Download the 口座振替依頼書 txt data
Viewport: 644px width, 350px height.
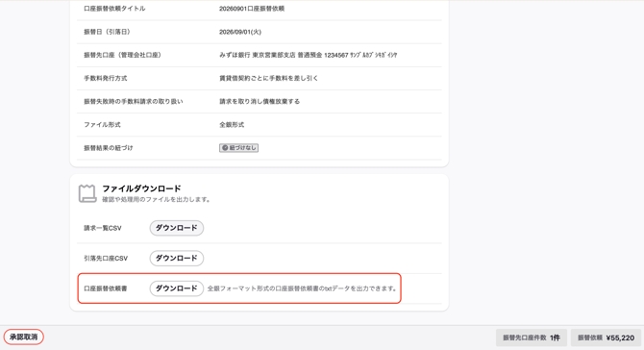point(177,288)
